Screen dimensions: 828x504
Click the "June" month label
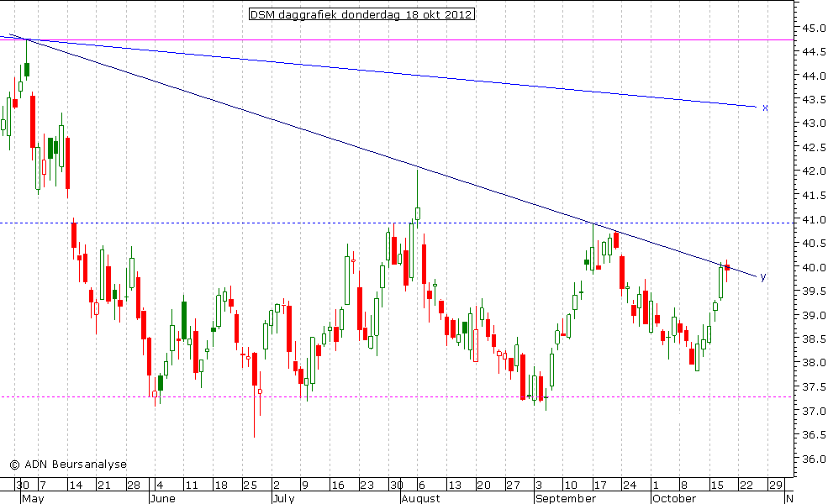tap(162, 499)
